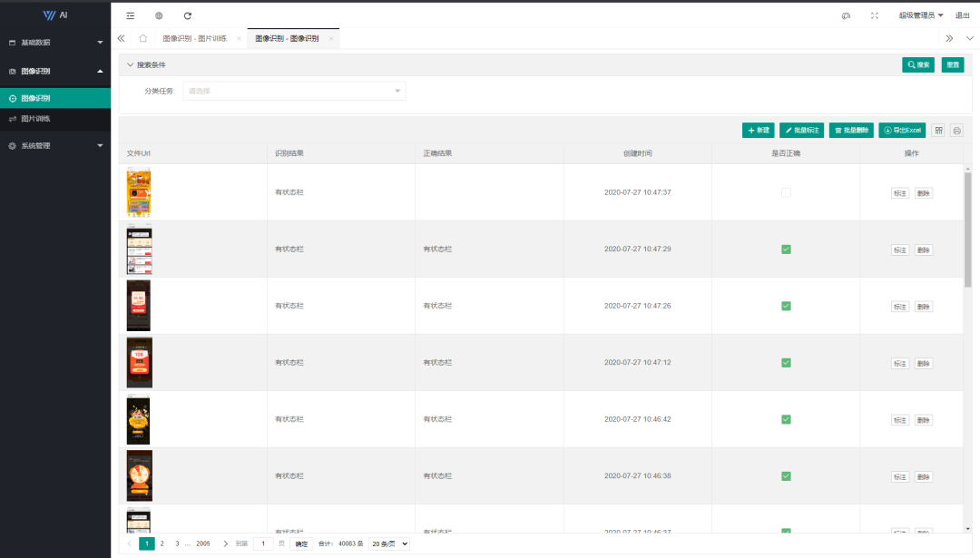Open the 分类任务 dropdown selector
Viewport: 980px width, 558px height.
coord(294,92)
